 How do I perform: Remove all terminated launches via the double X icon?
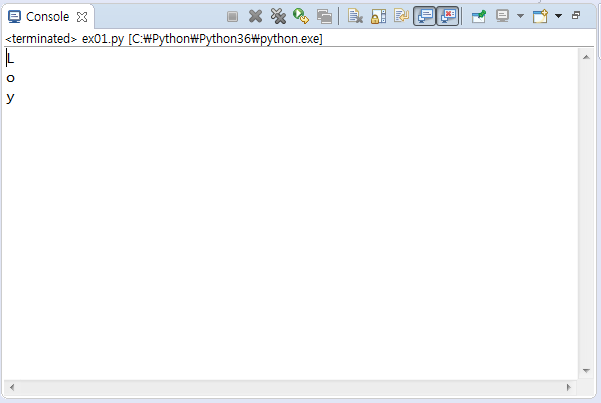tap(278, 16)
